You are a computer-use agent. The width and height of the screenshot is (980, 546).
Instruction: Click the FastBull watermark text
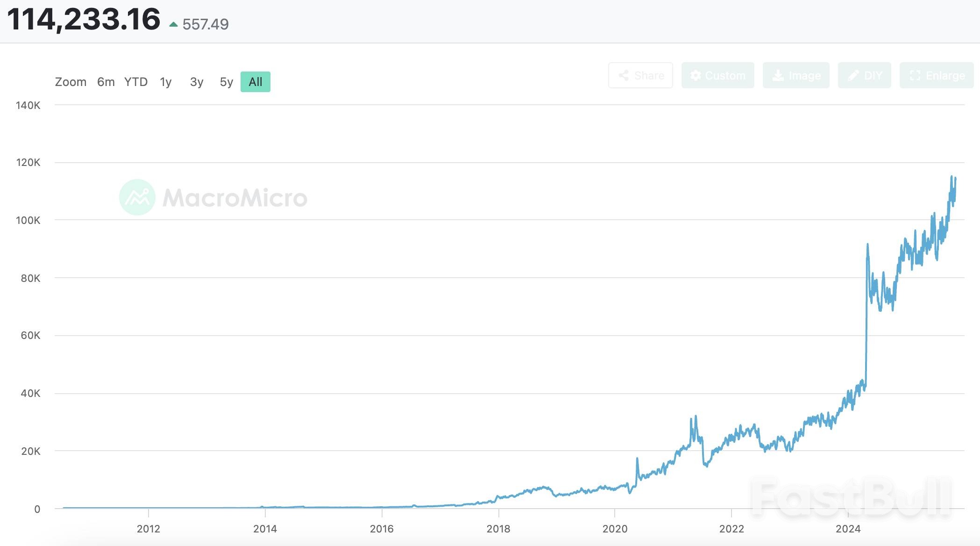coord(850,497)
